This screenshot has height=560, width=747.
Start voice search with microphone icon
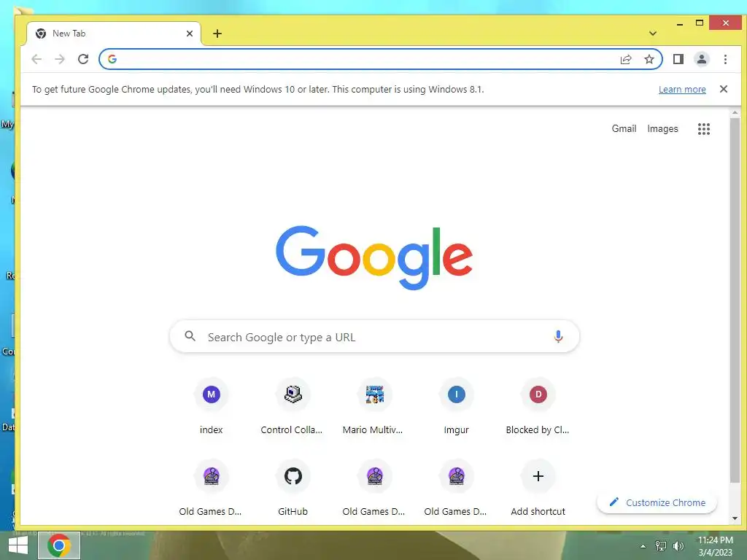[558, 337]
